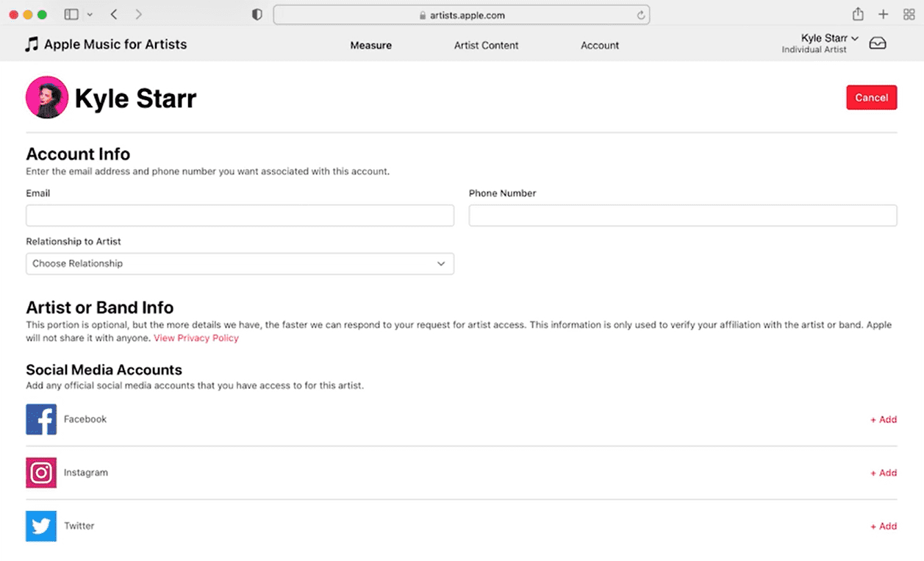Toggle the Safari sidebar icon
This screenshot has height=561, width=924.
[71, 15]
